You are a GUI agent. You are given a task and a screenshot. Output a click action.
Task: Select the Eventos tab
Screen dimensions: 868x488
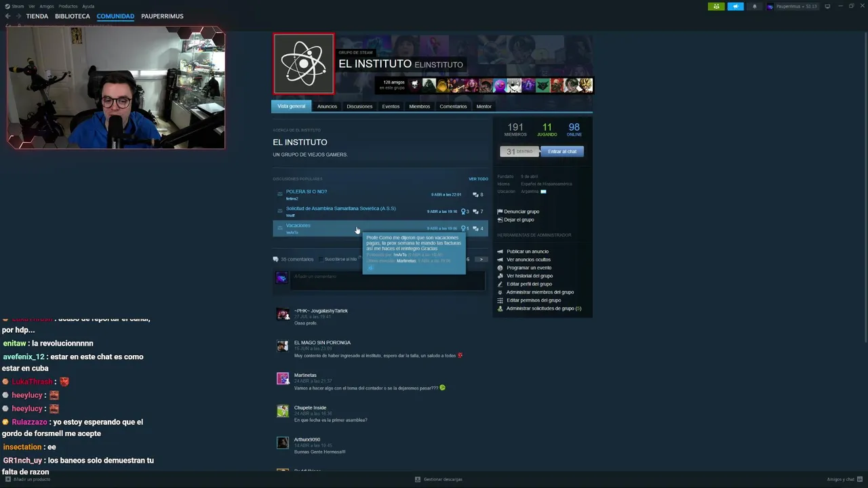(x=391, y=106)
